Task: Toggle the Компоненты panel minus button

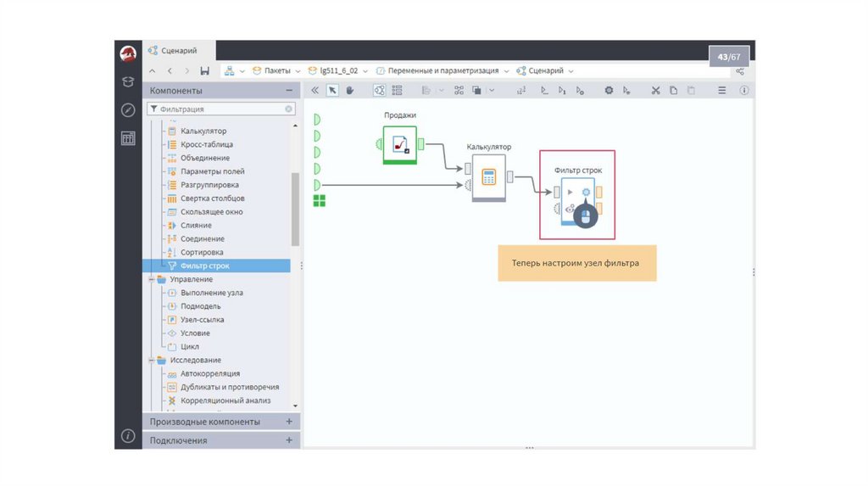Action: click(289, 90)
